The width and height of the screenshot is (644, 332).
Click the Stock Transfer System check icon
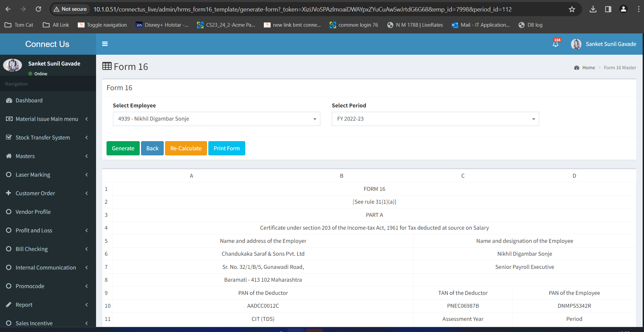pyautogui.click(x=9, y=137)
